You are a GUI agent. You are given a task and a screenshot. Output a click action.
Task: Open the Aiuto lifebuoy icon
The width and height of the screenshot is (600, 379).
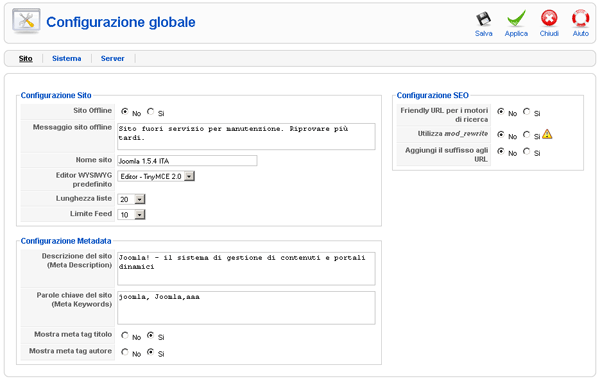tap(580, 18)
